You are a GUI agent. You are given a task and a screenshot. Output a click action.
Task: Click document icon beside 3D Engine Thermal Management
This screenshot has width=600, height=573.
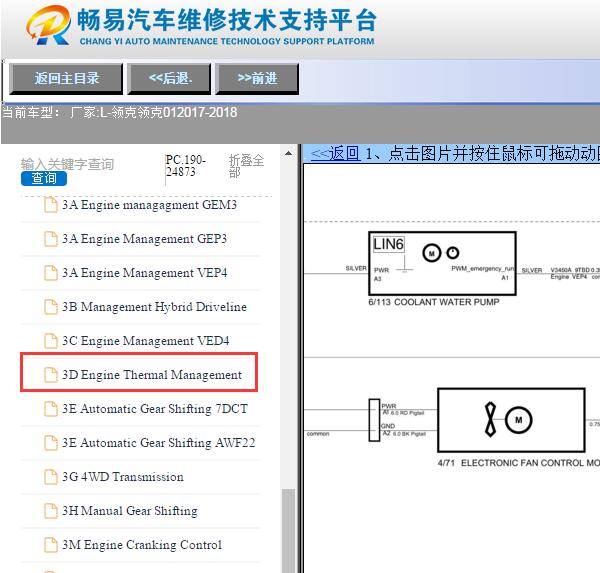coord(51,375)
